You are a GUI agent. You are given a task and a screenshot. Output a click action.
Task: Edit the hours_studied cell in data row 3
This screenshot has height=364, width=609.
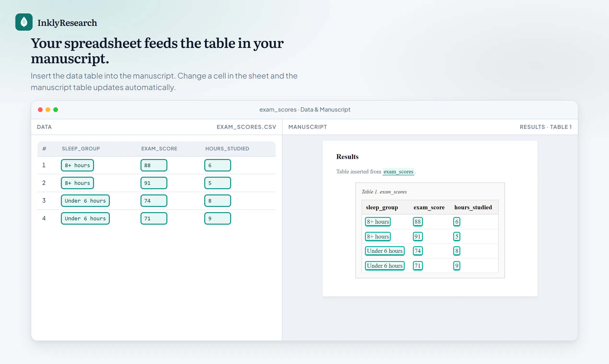(x=217, y=201)
